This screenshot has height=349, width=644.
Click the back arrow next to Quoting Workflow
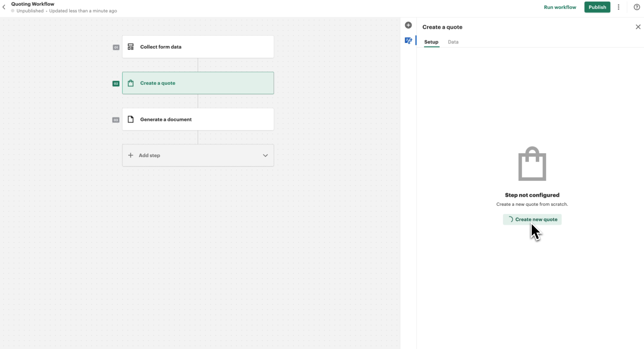click(4, 7)
